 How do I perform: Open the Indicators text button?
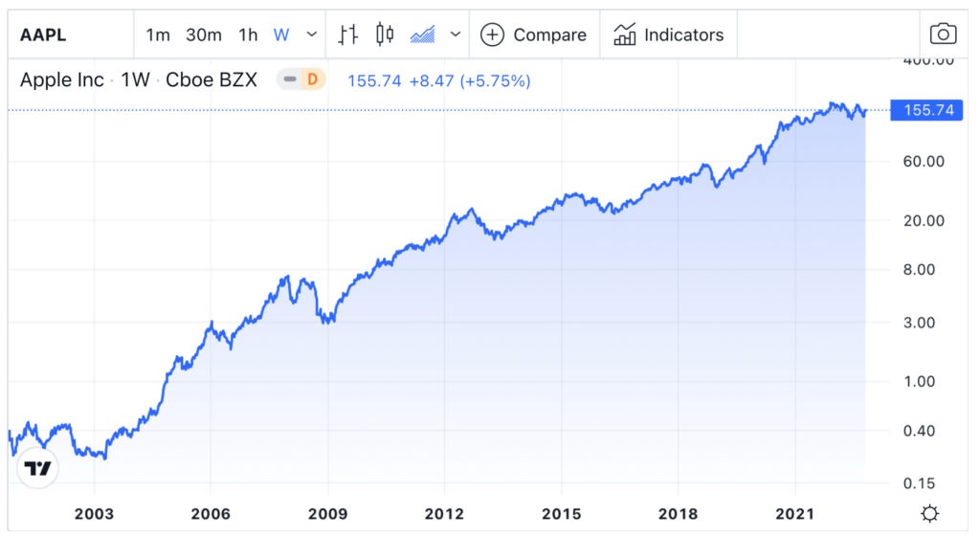coord(683,35)
